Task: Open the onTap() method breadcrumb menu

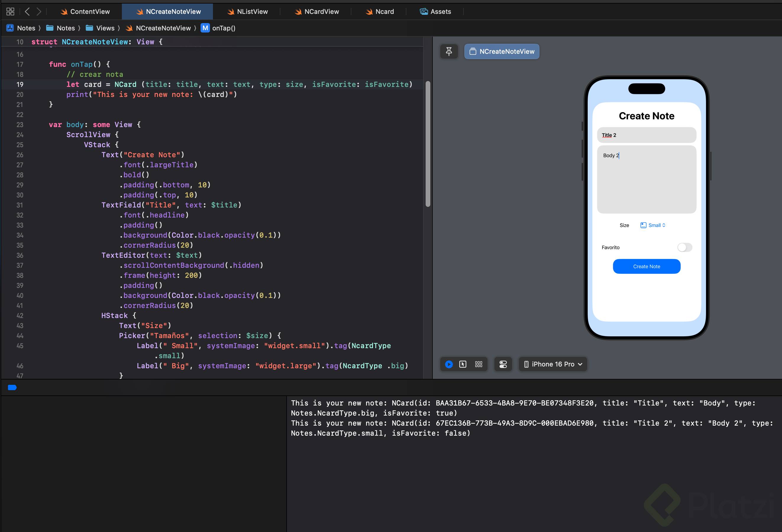Action: (218, 28)
